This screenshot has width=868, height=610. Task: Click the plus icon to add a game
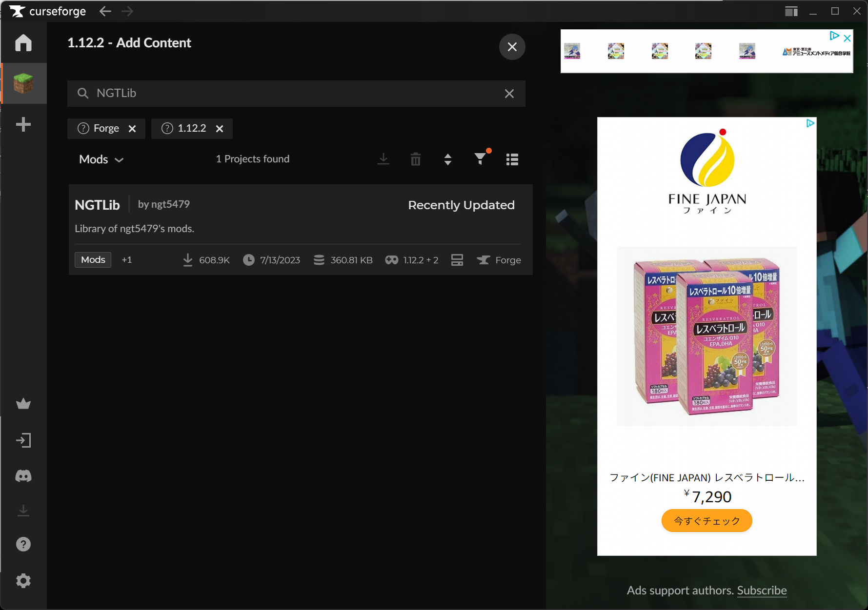[x=23, y=124]
